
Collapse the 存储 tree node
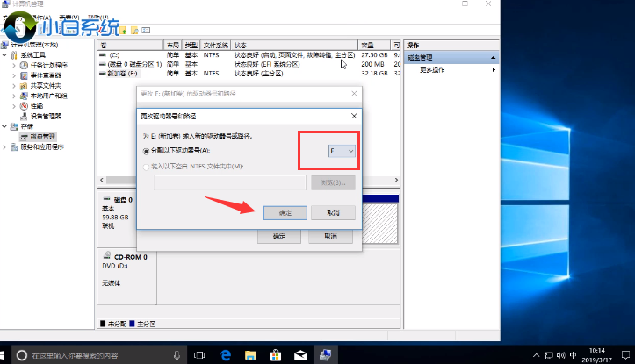pos(4,126)
